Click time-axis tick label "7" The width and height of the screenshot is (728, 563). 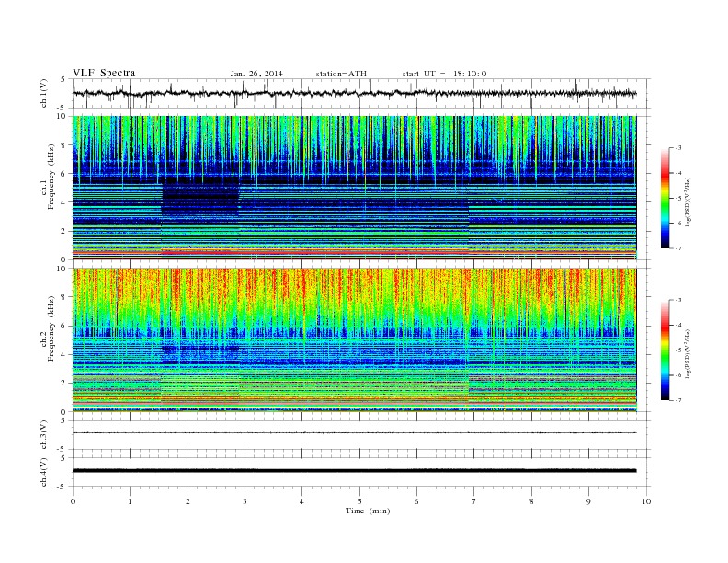coord(474,501)
